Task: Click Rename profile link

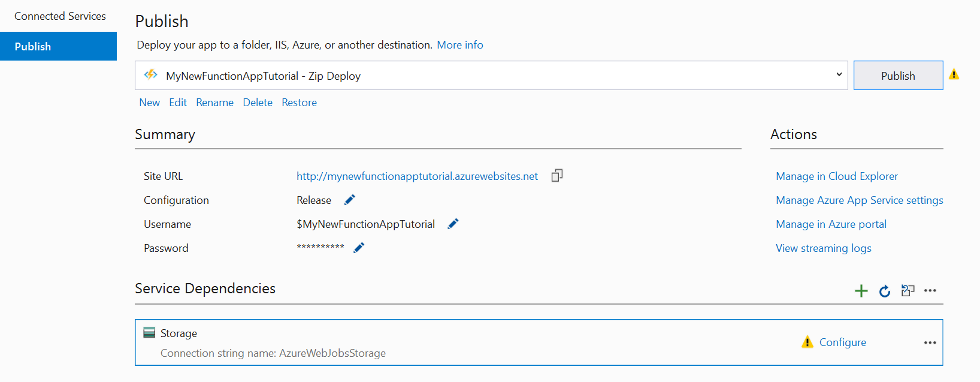Action: 214,103
